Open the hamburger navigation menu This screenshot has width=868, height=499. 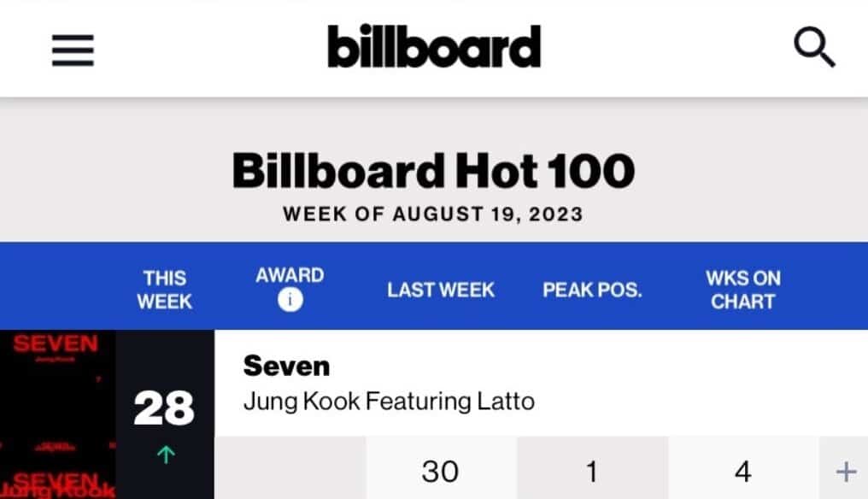[x=73, y=50]
